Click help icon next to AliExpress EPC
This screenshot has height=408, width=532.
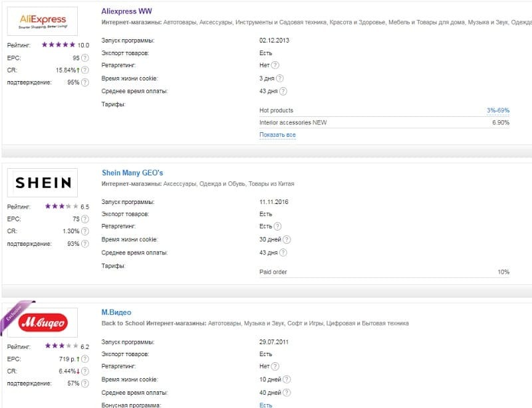tap(84, 58)
